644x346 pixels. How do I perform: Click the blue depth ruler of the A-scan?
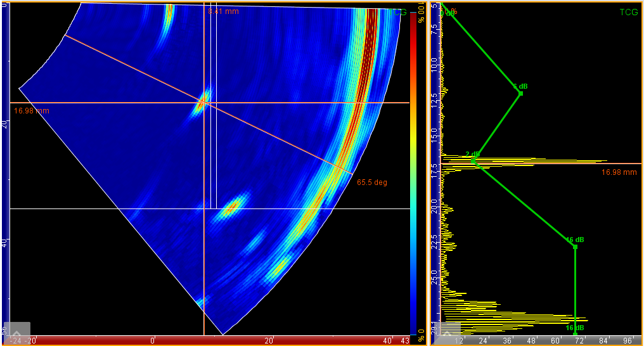point(435,171)
